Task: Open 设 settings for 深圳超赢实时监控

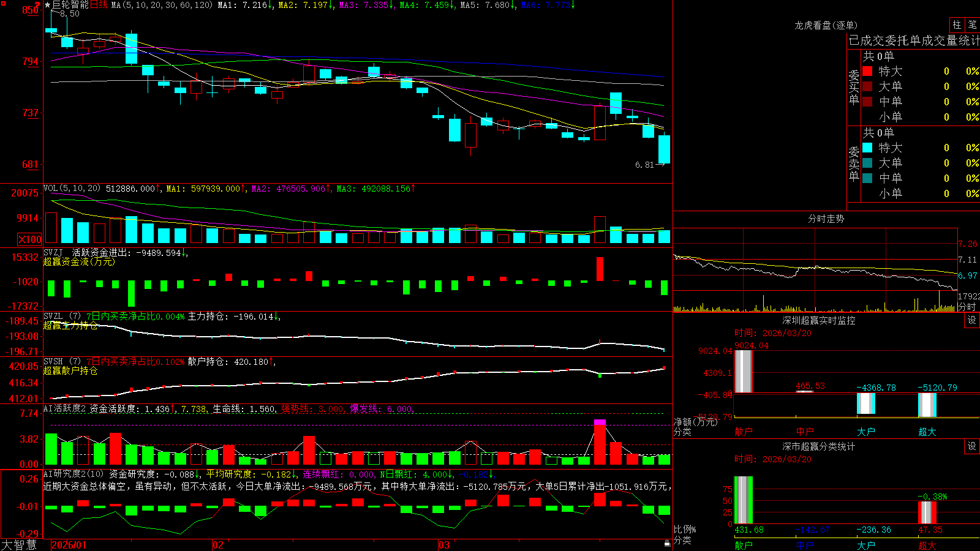Action: coord(972,320)
